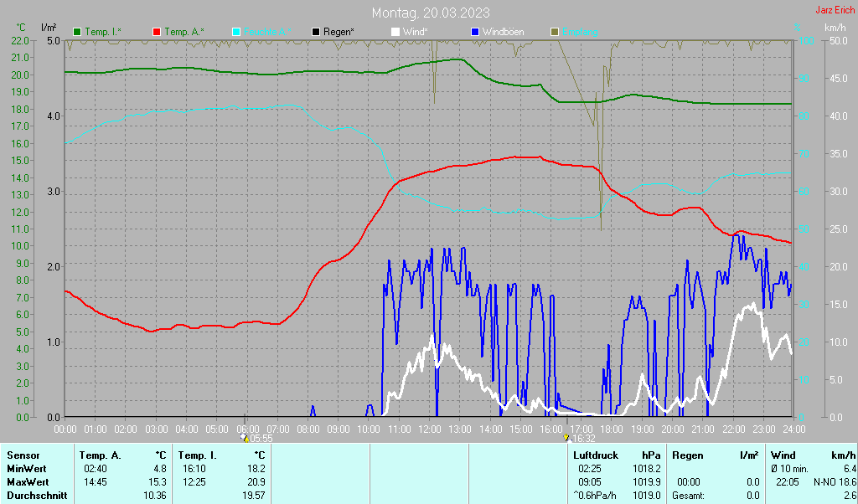858x504 pixels.
Task: Click the '24:00' time axis label
Action: [x=794, y=429]
